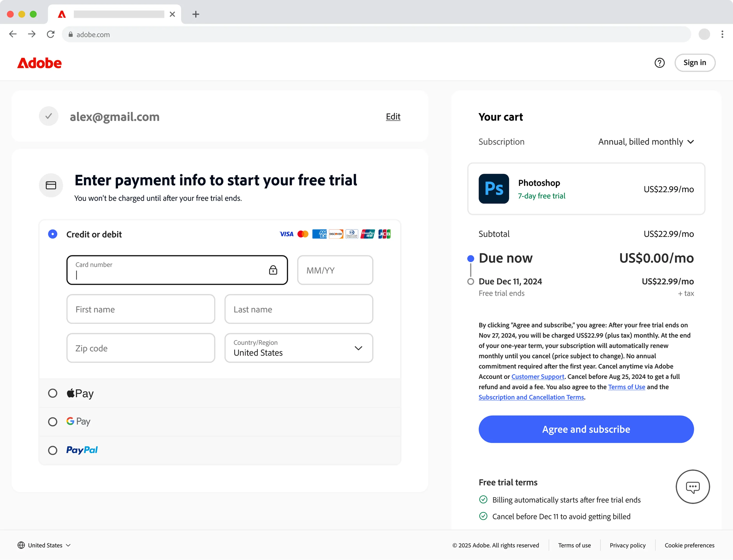The image size is (733, 560).
Task: Select the PayPal radio option
Action: coord(53,450)
